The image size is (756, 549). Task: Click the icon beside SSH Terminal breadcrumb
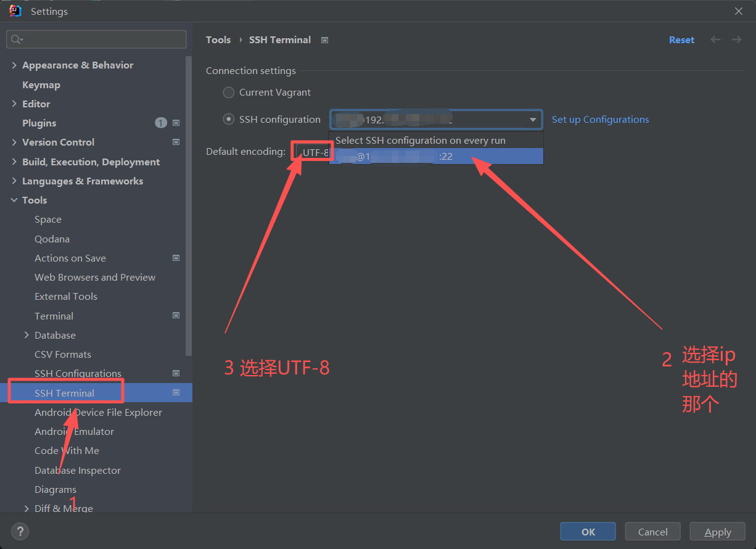tap(324, 40)
